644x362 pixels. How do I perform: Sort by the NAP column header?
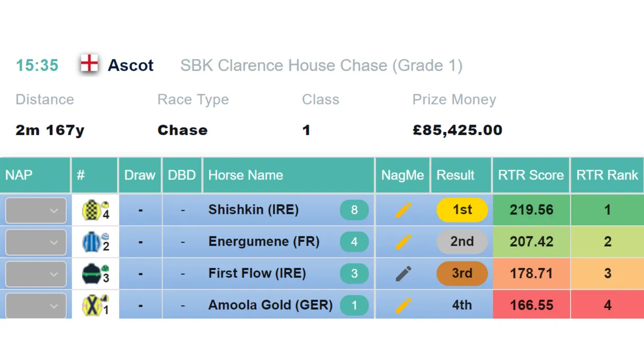[35, 175]
